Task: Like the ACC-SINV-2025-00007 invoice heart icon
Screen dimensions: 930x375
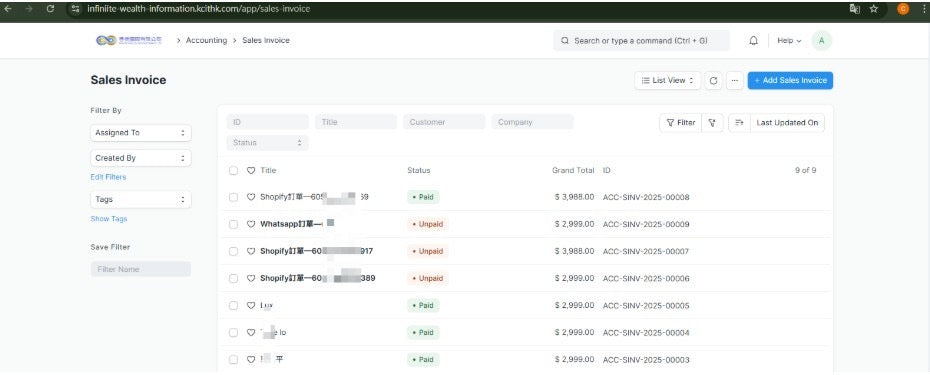Action: 251,251
